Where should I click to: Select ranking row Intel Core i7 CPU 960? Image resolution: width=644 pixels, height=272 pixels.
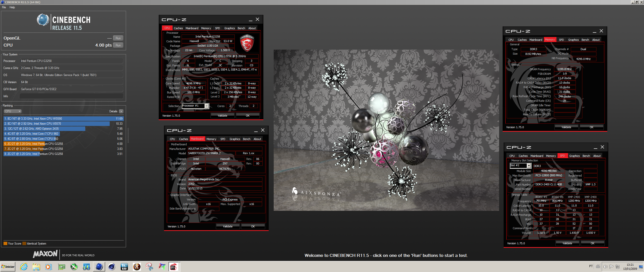click(x=63, y=134)
